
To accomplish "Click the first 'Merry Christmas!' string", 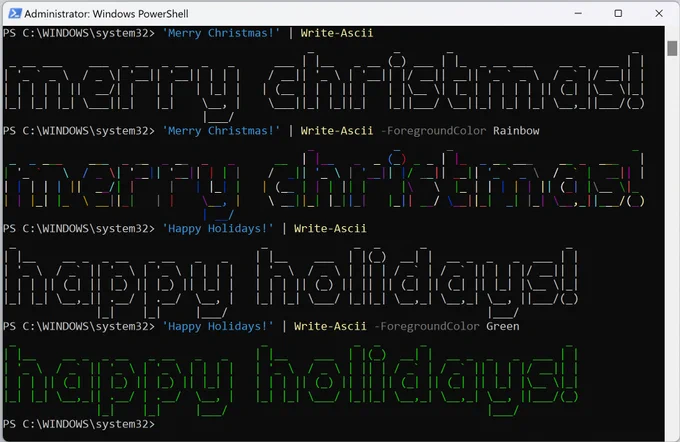I will pos(221,33).
